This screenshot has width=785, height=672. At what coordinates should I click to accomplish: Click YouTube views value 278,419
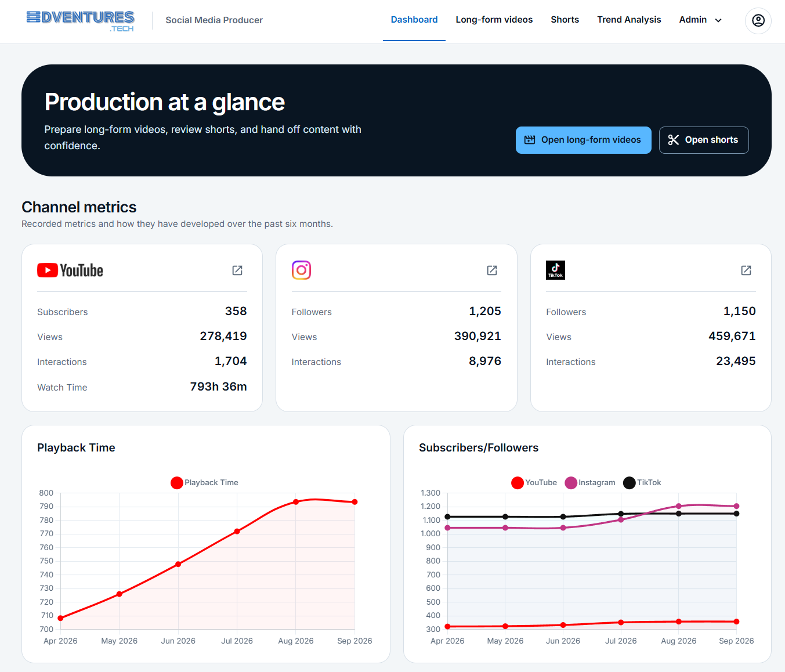point(223,336)
